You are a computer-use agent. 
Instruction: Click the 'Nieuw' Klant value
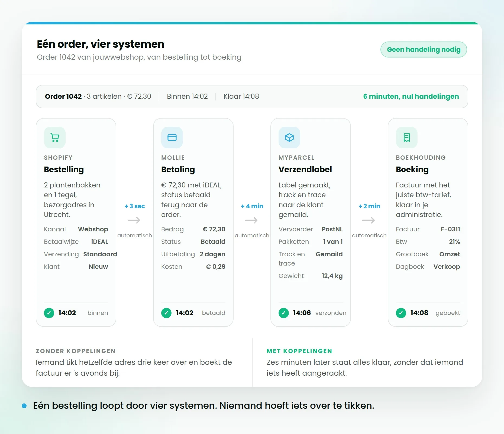coord(98,267)
